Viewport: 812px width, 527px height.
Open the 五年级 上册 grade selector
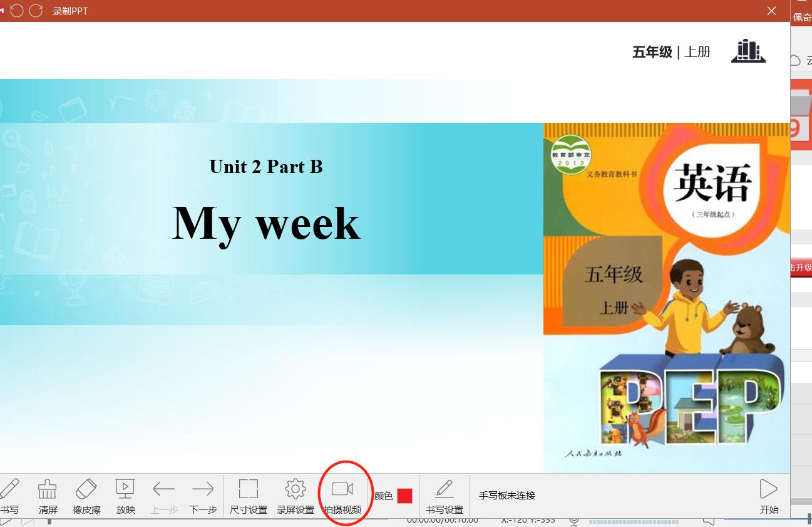[x=672, y=52]
